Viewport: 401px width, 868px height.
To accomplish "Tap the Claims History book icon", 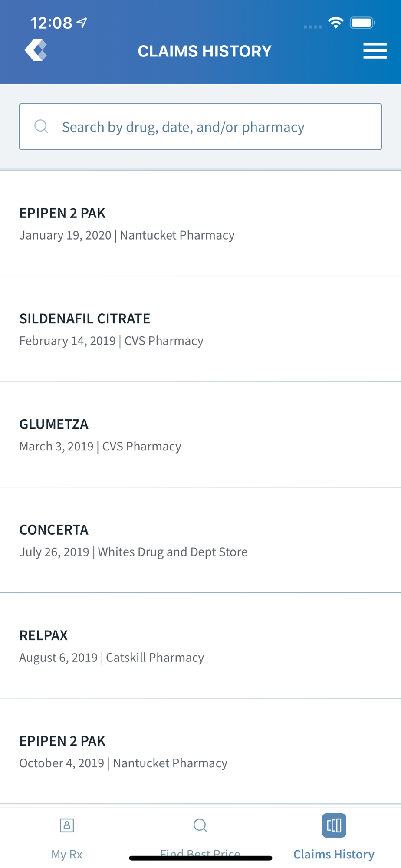I will [334, 825].
